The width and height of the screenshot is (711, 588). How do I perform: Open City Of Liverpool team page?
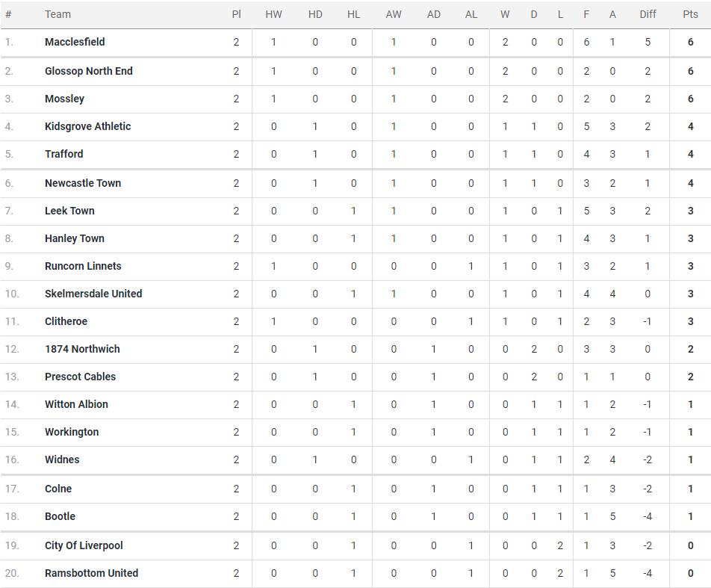tap(84, 545)
